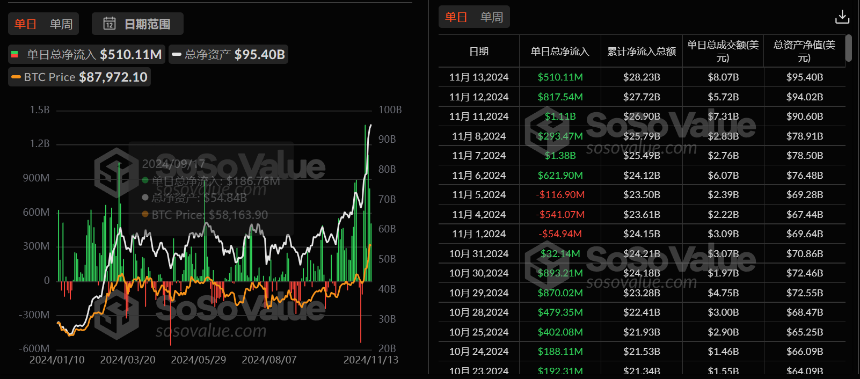Select the 11月 13,2024 date cell
This screenshot has width=860, height=379.
pyautogui.click(x=479, y=77)
